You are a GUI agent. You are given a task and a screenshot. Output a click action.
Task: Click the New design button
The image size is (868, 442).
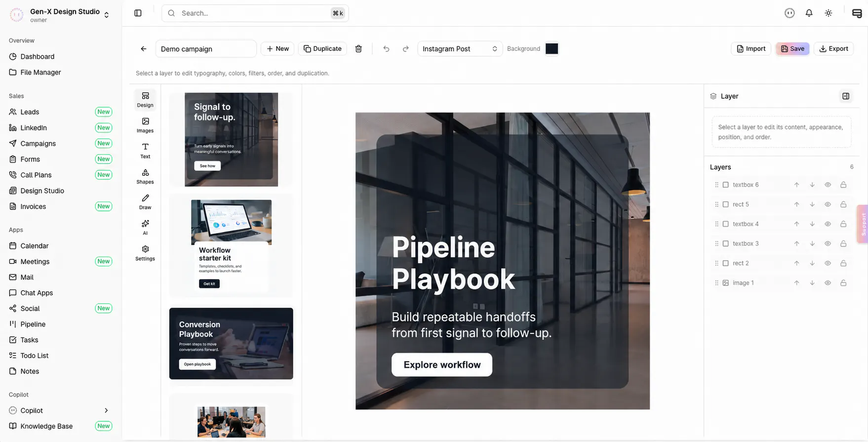pyautogui.click(x=277, y=49)
